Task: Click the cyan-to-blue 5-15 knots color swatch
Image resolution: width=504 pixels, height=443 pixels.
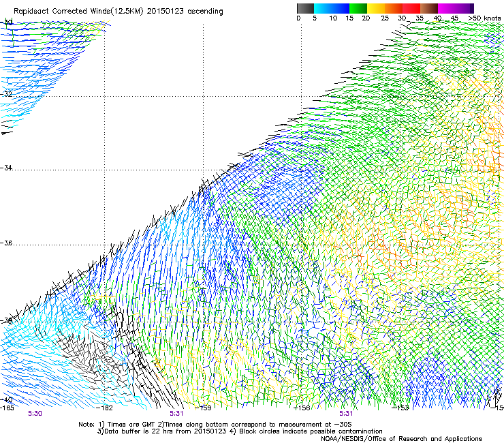Action: tap(332, 8)
